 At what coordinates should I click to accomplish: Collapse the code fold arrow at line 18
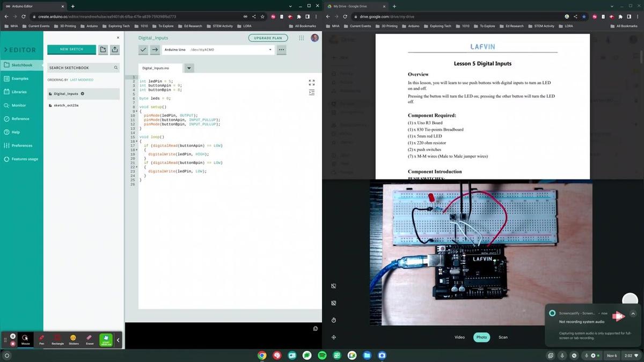click(x=137, y=150)
